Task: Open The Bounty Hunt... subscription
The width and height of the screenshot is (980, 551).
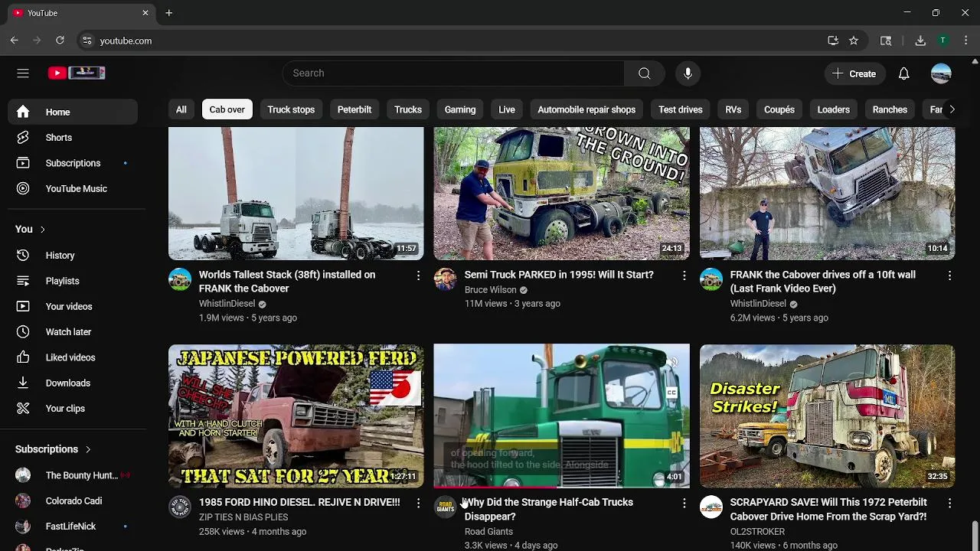Action: click(73, 475)
